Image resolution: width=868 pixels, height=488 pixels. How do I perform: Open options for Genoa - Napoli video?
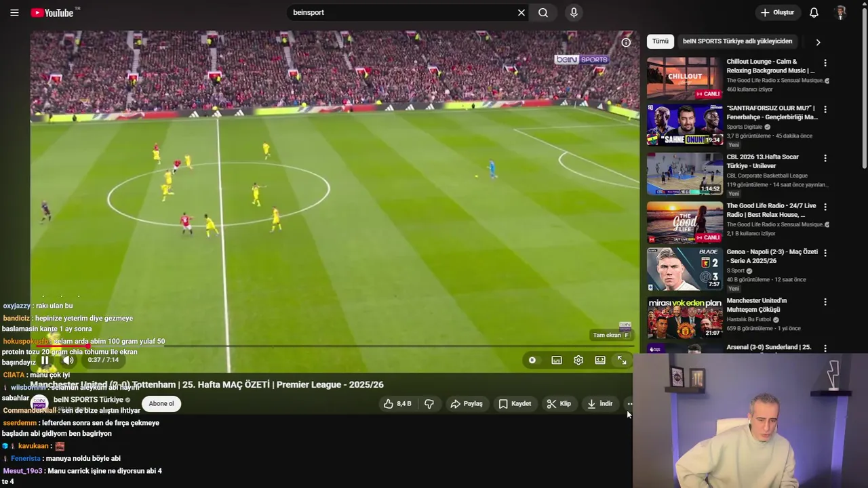(825, 253)
